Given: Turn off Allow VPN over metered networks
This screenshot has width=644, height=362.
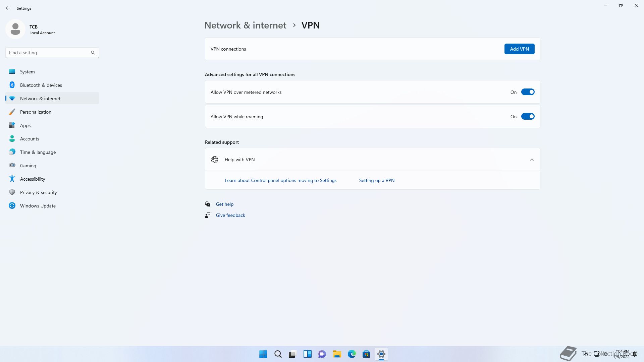Looking at the screenshot, I should [x=528, y=92].
